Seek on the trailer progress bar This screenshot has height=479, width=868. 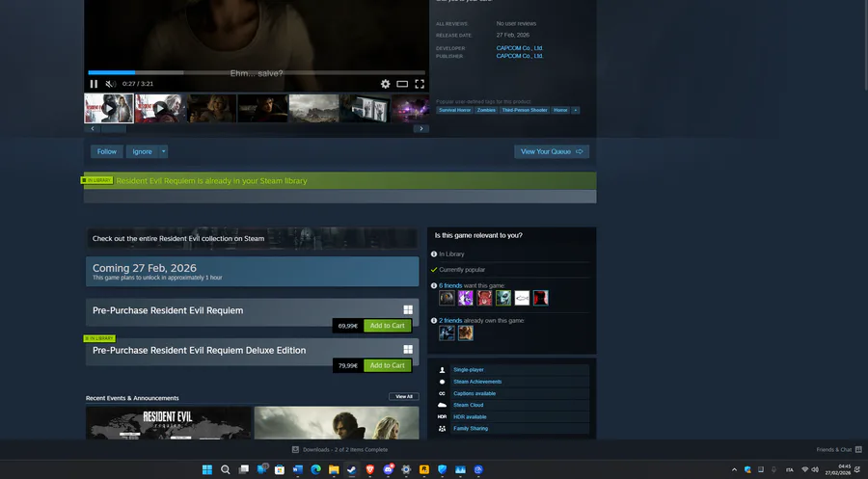(257, 72)
